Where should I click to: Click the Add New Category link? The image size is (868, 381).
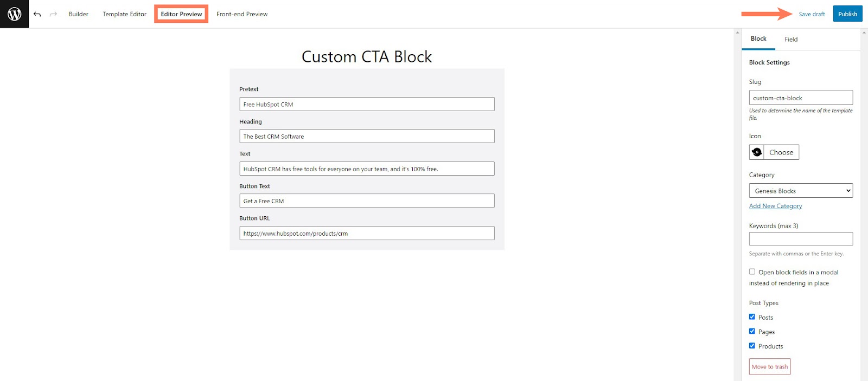coord(775,206)
